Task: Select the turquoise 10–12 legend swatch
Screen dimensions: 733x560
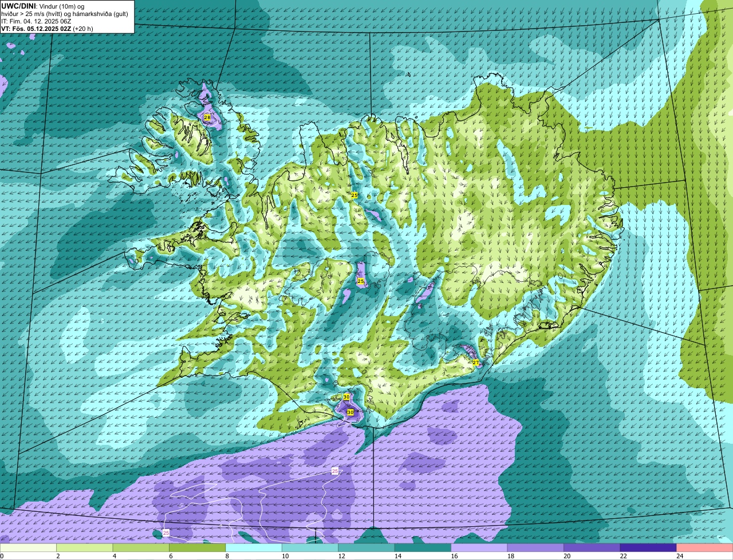Action: point(310,548)
